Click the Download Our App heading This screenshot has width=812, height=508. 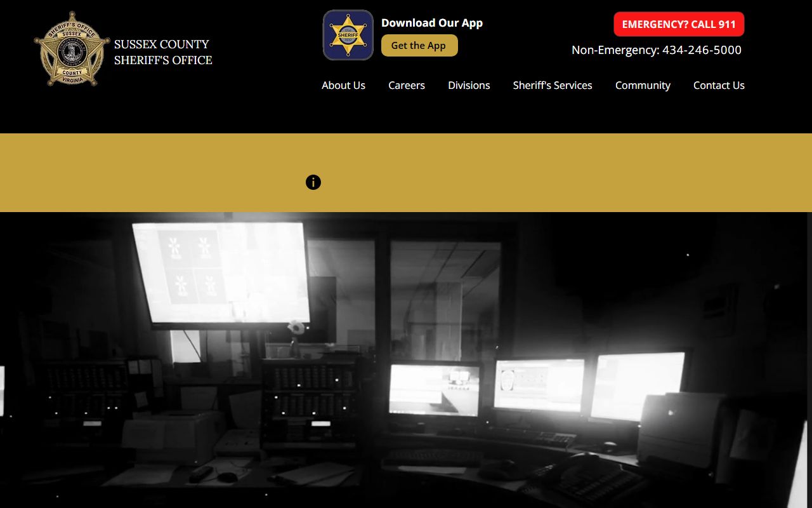coord(432,23)
